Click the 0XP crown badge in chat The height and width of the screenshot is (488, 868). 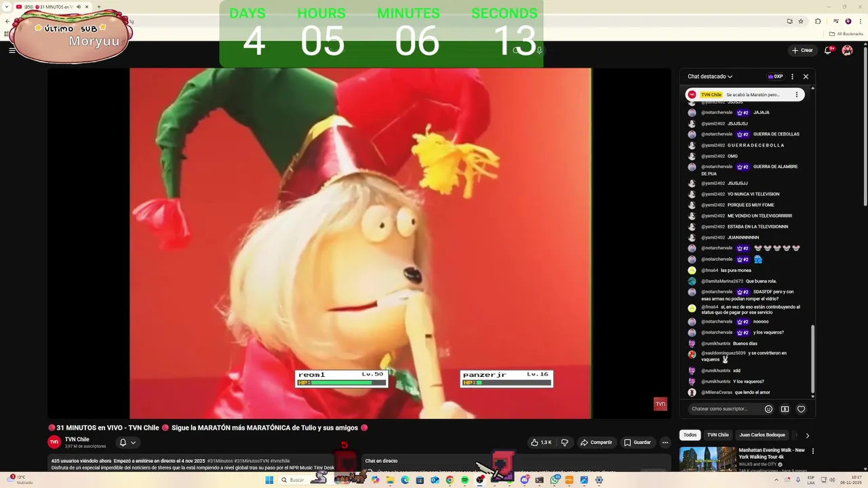pyautogui.click(x=775, y=77)
